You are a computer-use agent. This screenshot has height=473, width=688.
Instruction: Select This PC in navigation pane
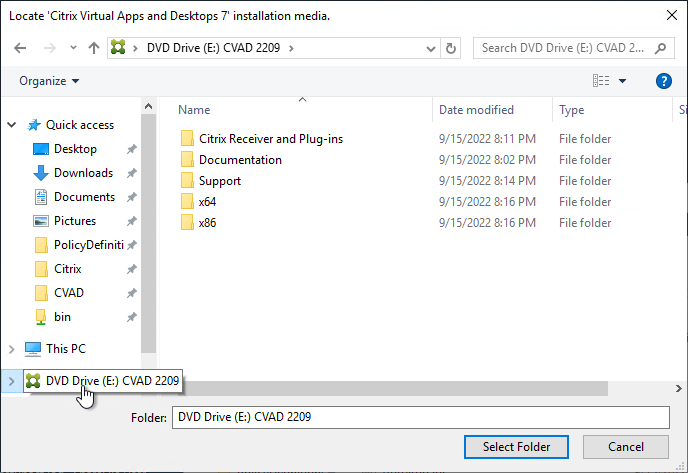coord(66,349)
